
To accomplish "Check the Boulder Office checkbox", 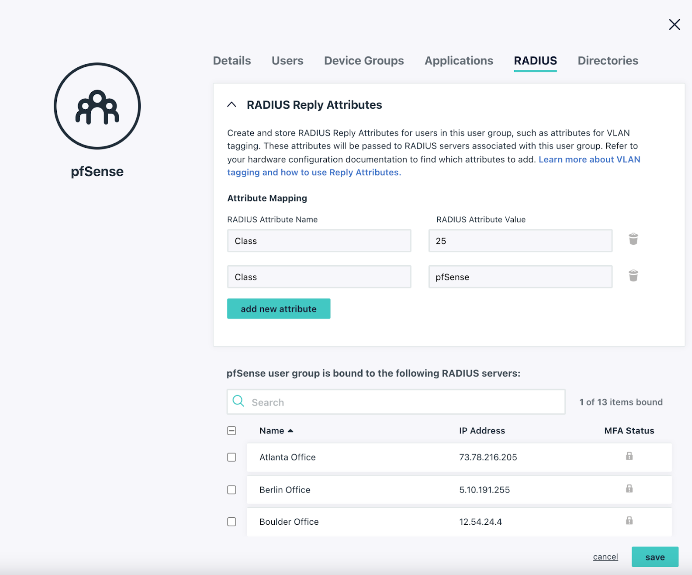I will 232,522.
